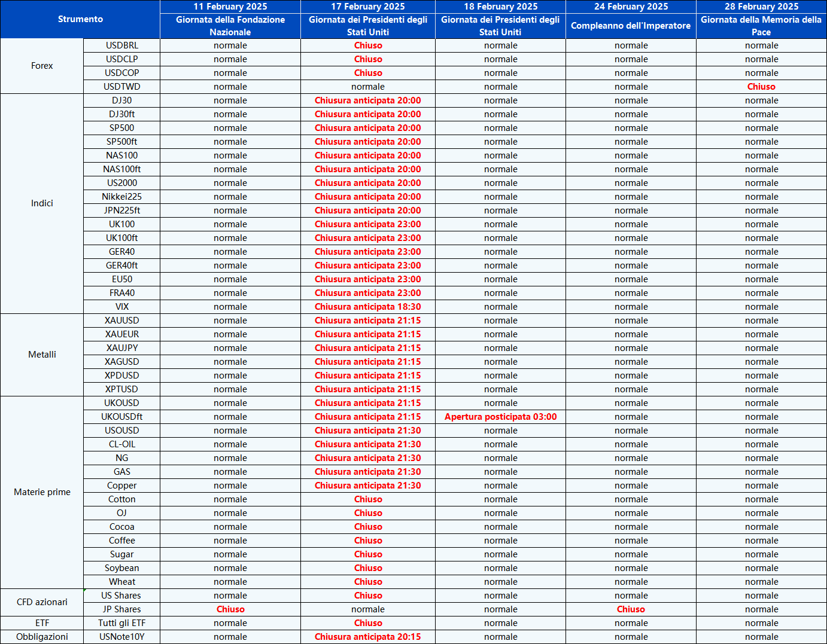This screenshot has width=827, height=644.
Task: Click the Compleanno dell'Imperatore holiday header
Action: [x=631, y=26]
